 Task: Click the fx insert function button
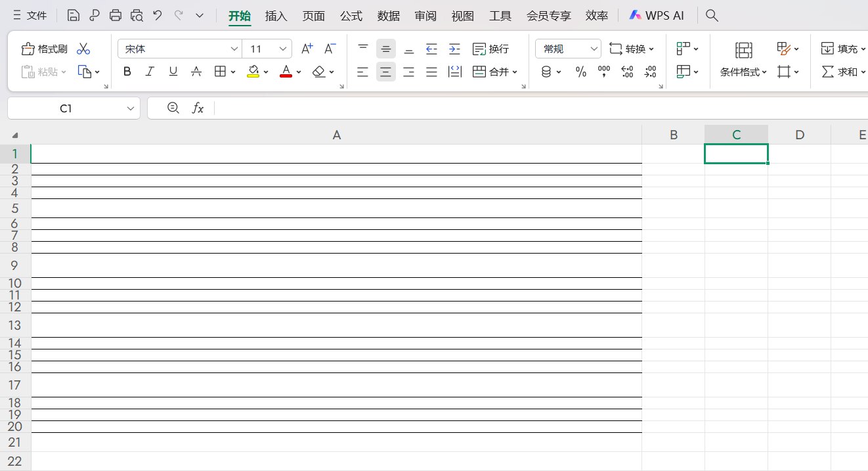[198, 108]
